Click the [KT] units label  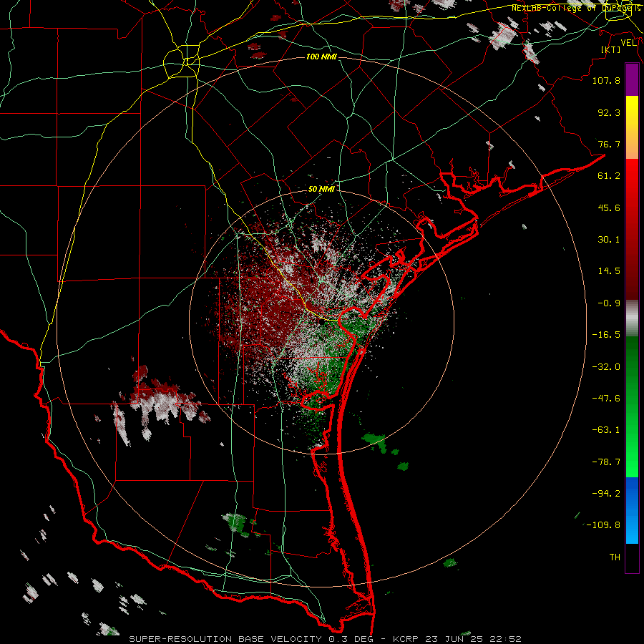pos(611,49)
